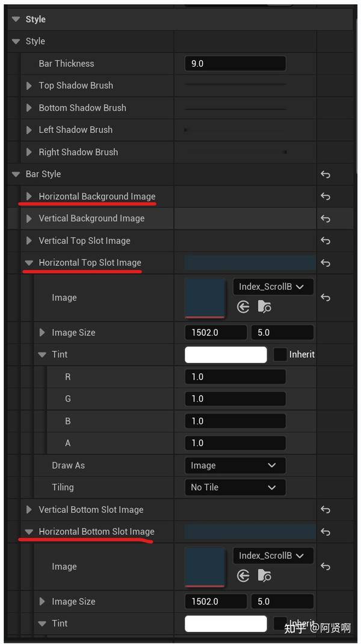Screen dimensions: 361x644
Task: Open the Draw As dropdown showing Image
Action: pyautogui.click(x=235, y=465)
